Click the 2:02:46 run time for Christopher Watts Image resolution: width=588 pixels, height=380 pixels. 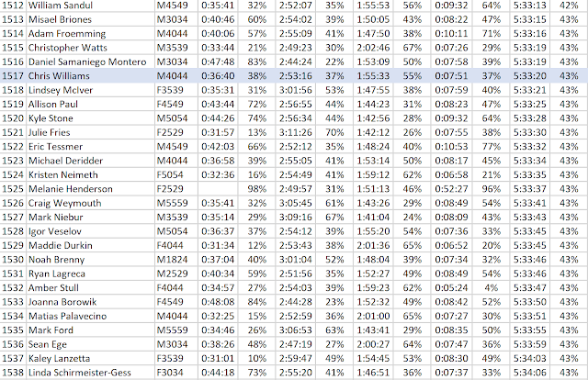point(373,48)
